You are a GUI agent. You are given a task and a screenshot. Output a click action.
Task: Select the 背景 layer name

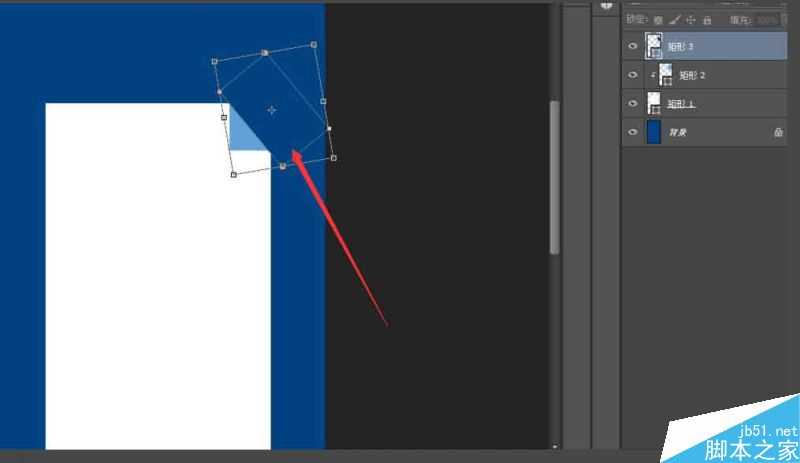pos(678,132)
